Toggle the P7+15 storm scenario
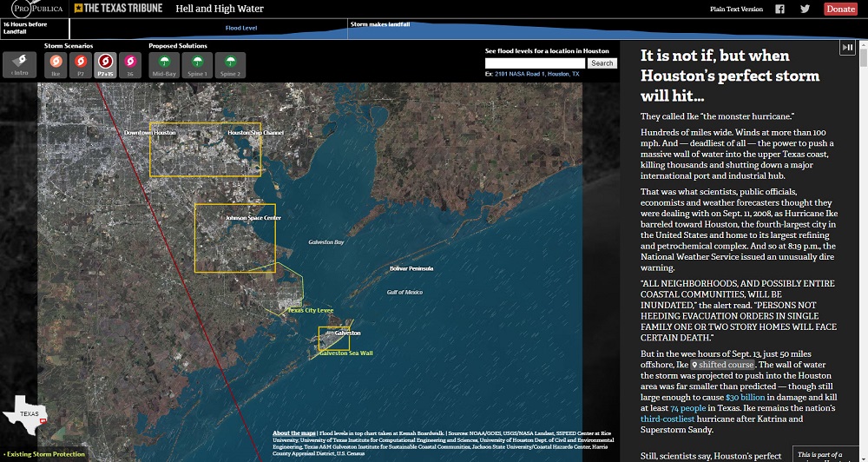This screenshot has height=462, width=868. click(x=105, y=63)
